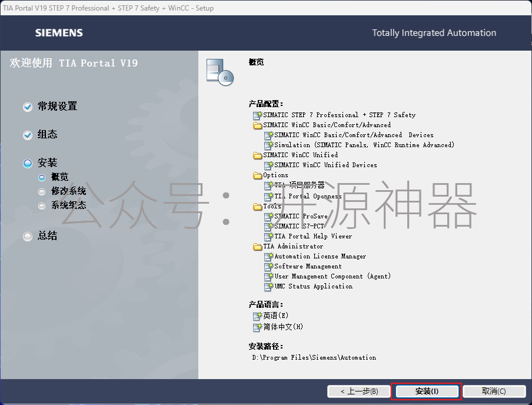Click the 安装路径: section heading
The image size is (532, 405).
pyautogui.click(x=265, y=346)
